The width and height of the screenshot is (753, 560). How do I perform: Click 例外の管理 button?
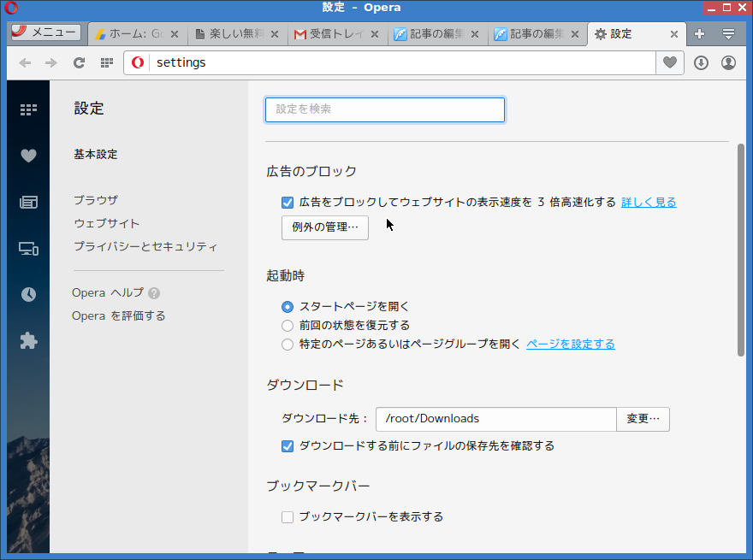325,227
